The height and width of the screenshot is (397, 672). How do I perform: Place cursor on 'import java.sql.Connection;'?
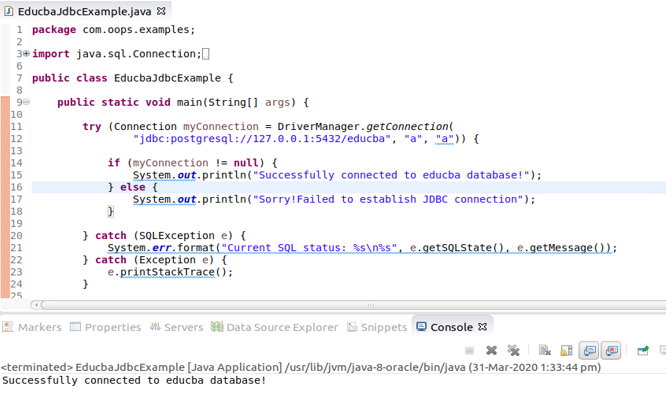117,54
